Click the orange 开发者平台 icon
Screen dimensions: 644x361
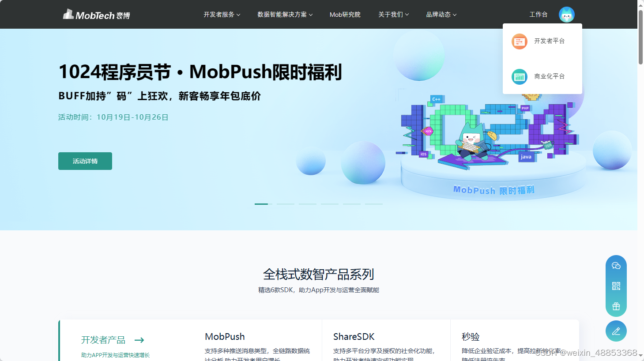click(x=520, y=41)
